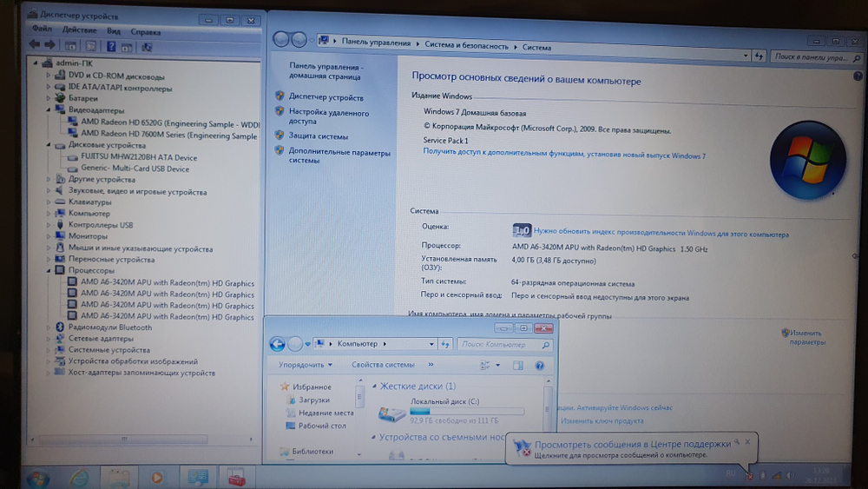Screen dimensions: 868x489
Task: Open the Вид menu in Device Manager
Action: [x=114, y=31]
